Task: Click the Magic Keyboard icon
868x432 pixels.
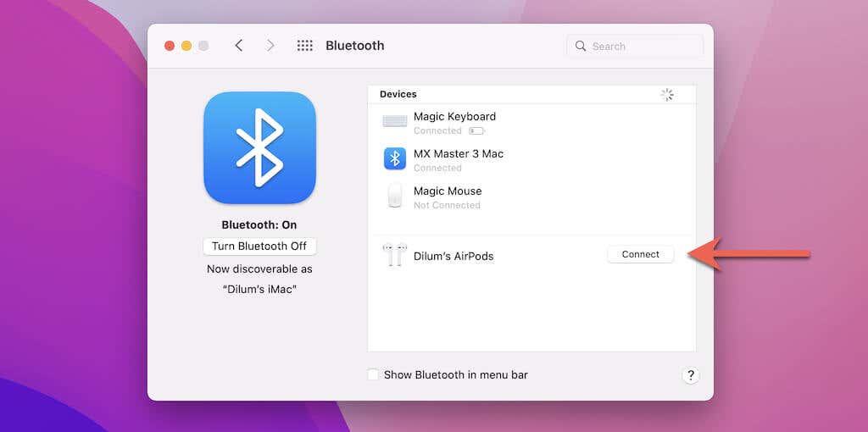Action: [x=395, y=121]
